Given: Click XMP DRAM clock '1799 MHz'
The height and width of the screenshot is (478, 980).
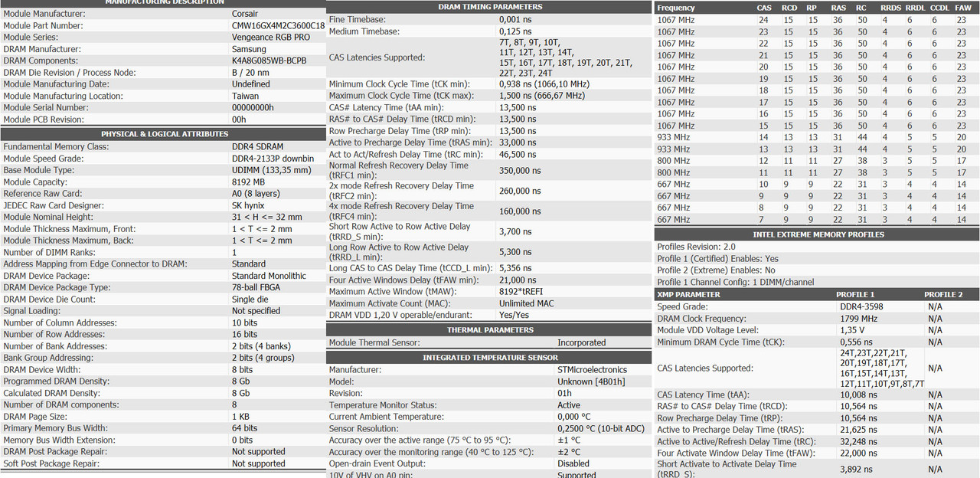Looking at the screenshot, I should point(859,319).
